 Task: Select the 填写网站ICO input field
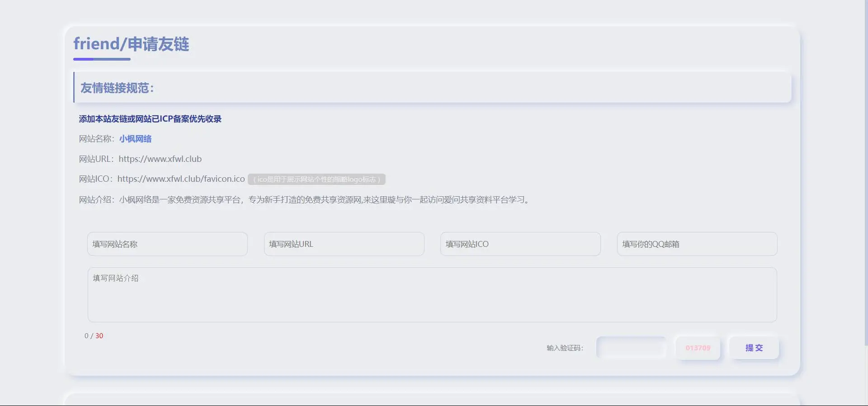click(520, 244)
